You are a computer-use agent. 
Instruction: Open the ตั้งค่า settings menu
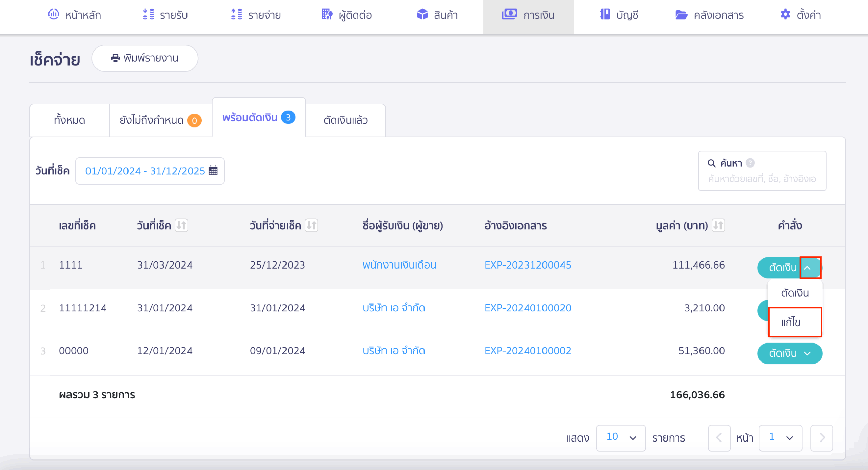coord(800,15)
